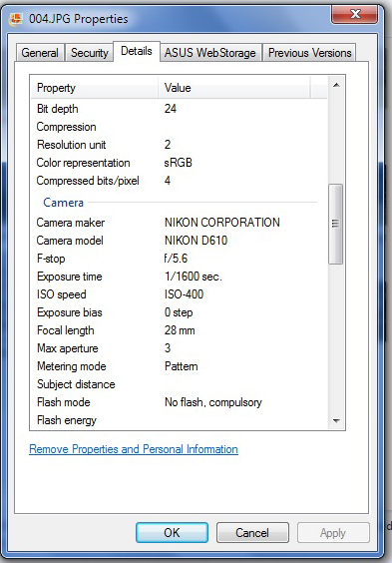Click the Property column header
This screenshot has width=392, height=563.
point(95,88)
